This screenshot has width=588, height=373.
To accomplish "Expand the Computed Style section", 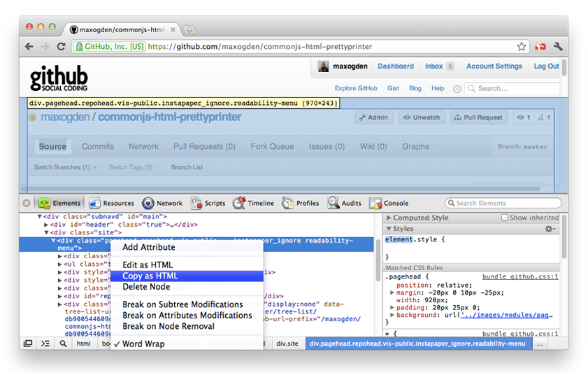I will pos(389,218).
